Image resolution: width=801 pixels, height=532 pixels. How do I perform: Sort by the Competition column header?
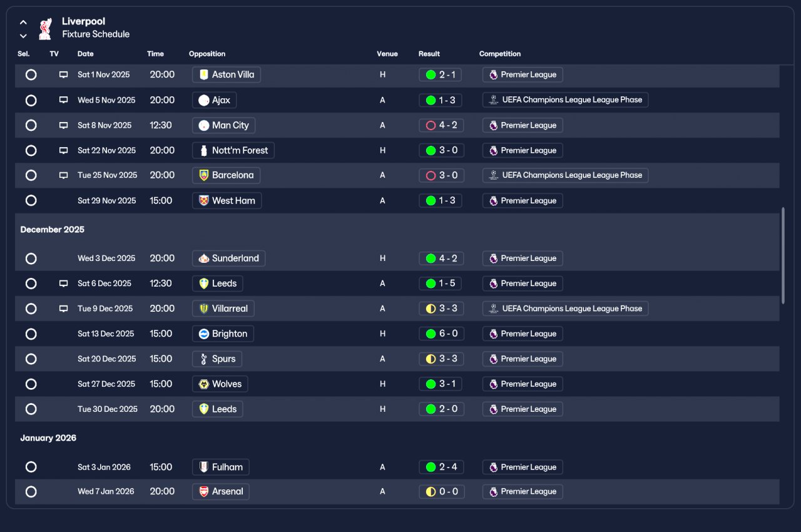tap(500, 54)
